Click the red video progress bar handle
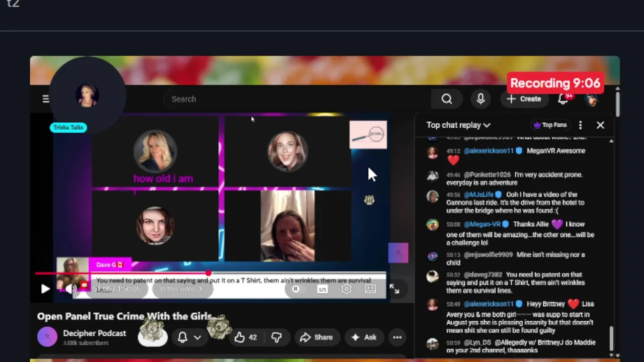This screenshot has height=362, width=644. [208, 273]
